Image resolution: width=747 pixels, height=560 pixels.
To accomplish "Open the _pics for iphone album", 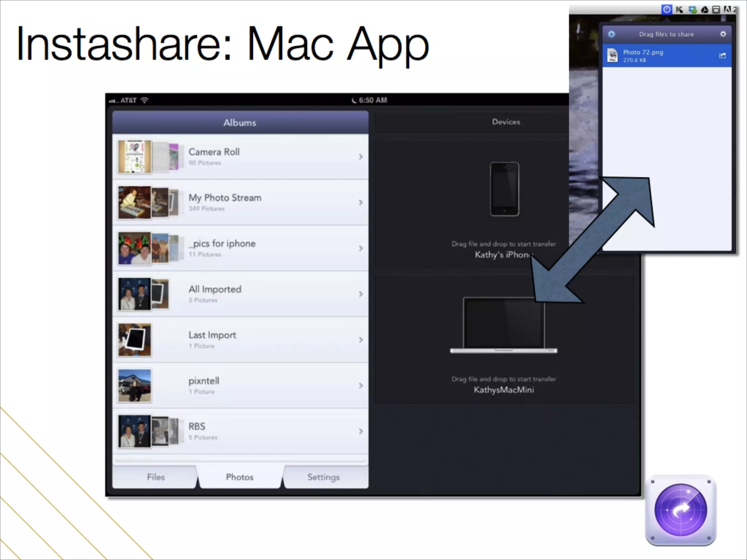I will point(222,244).
